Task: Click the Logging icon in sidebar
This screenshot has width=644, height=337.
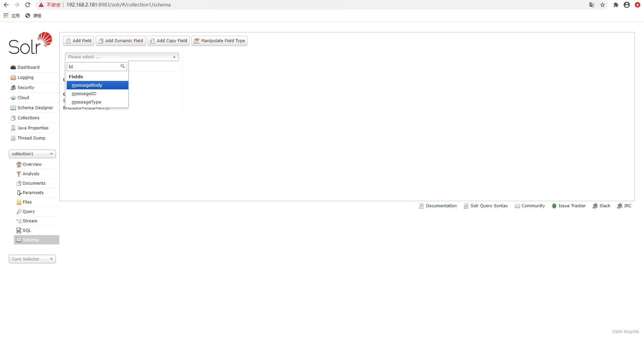Action: (x=13, y=78)
